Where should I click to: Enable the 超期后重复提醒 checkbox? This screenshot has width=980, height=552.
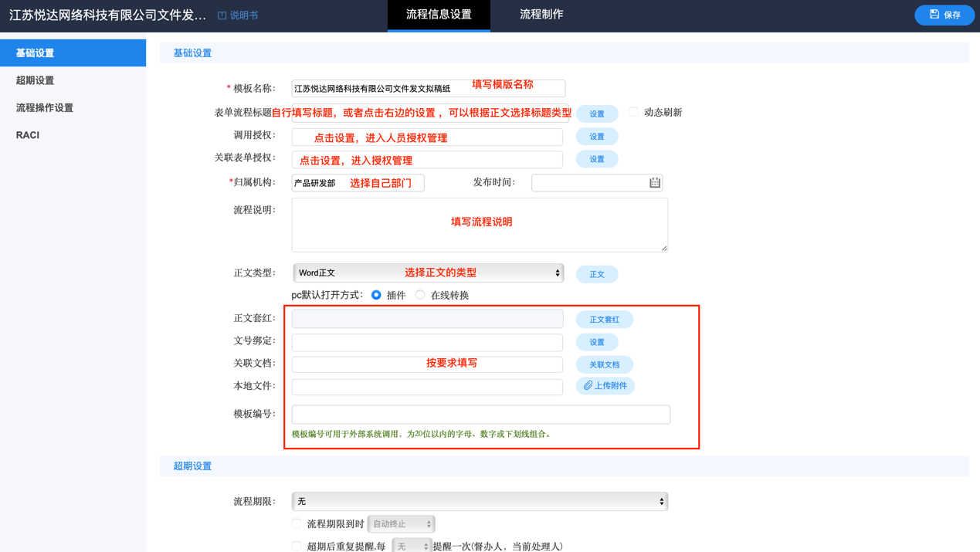297,545
